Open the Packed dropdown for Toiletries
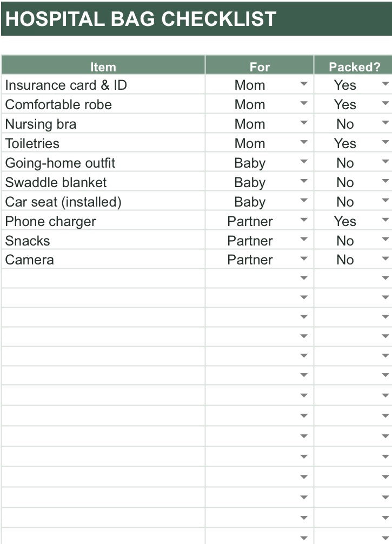Viewport: 392px width, 544px height. click(x=385, y=142)
